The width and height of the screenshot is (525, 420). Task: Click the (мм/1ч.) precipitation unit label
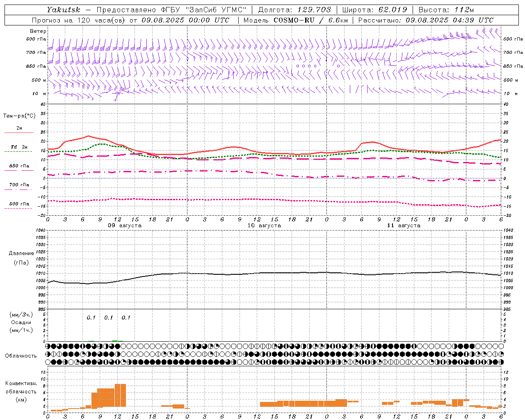(x=21, y=330)
